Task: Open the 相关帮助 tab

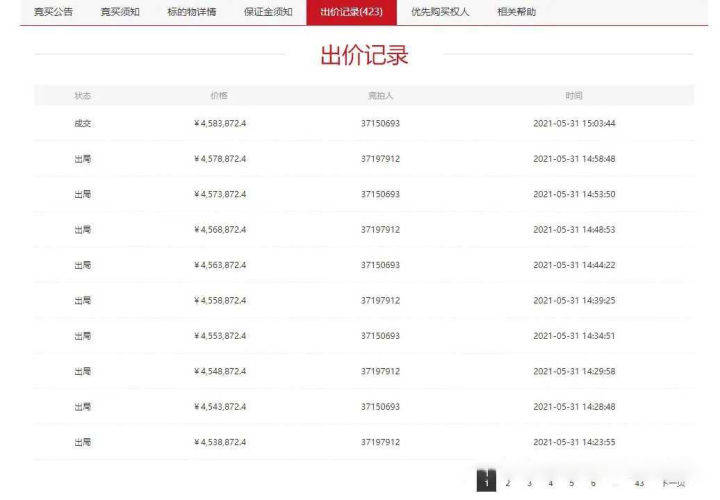Action: click(x=516, y=12)
